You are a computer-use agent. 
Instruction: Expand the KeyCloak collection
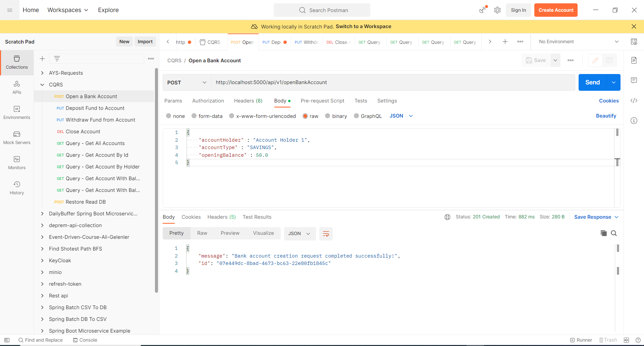42,261
